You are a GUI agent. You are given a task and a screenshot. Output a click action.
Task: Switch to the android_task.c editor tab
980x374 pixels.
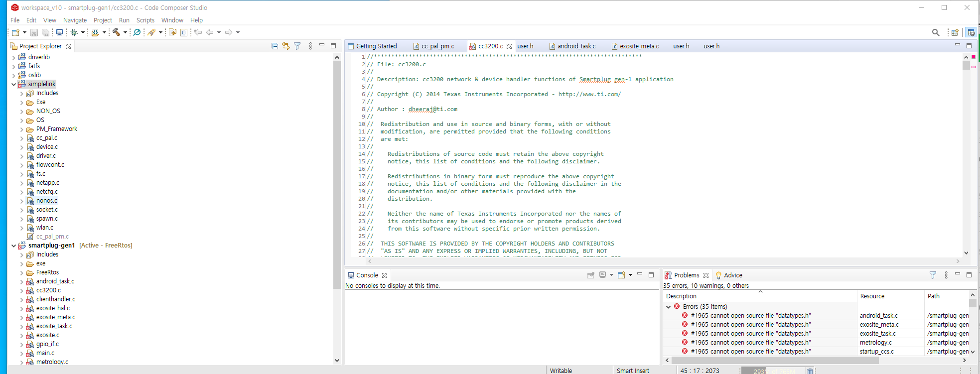tap(572, 46)
